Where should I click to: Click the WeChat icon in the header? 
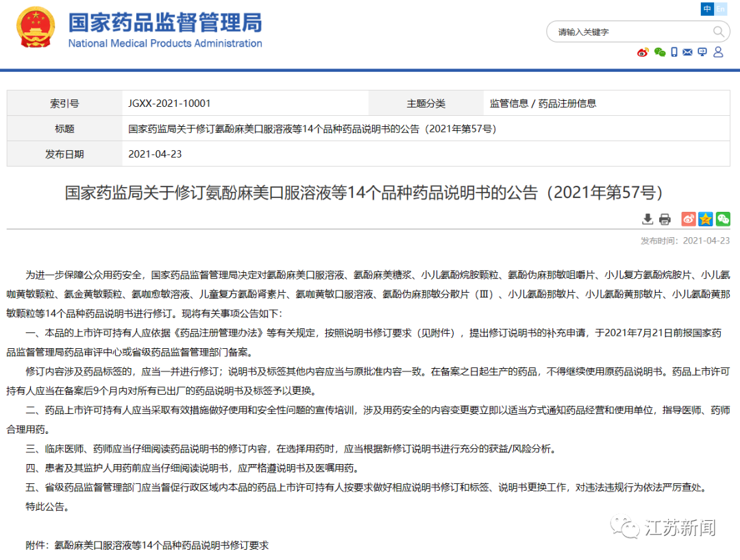(x=659, y=52)
